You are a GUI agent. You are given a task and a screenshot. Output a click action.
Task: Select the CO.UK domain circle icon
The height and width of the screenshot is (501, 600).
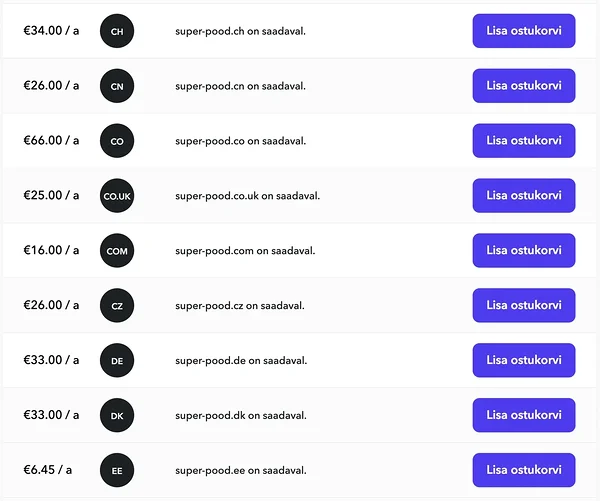point(117,196)
